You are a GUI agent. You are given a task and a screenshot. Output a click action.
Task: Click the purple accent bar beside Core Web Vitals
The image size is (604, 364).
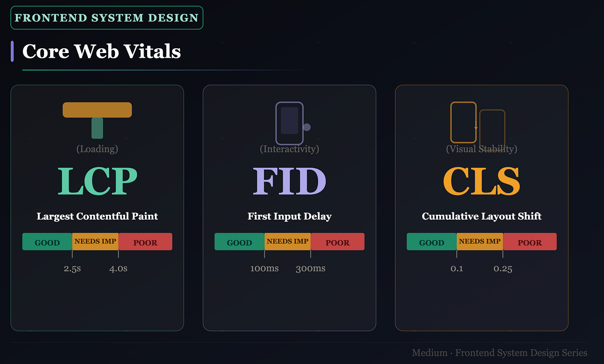point(12,51)
